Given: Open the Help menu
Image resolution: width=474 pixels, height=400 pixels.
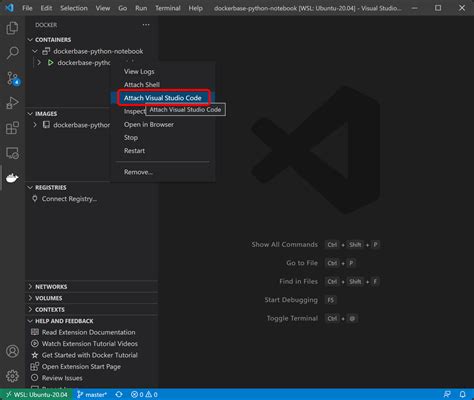Looking at the screenshot, I should pos(195,8).
